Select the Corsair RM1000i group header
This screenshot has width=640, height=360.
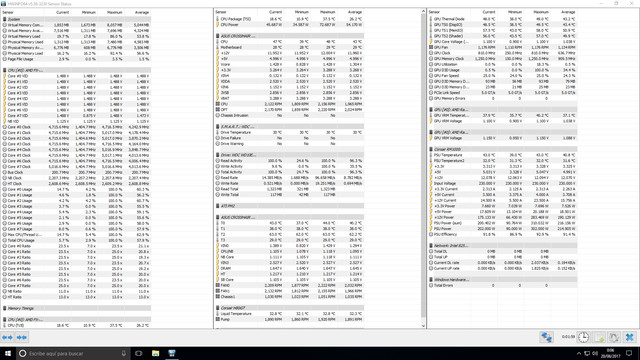tap(503, 149)
